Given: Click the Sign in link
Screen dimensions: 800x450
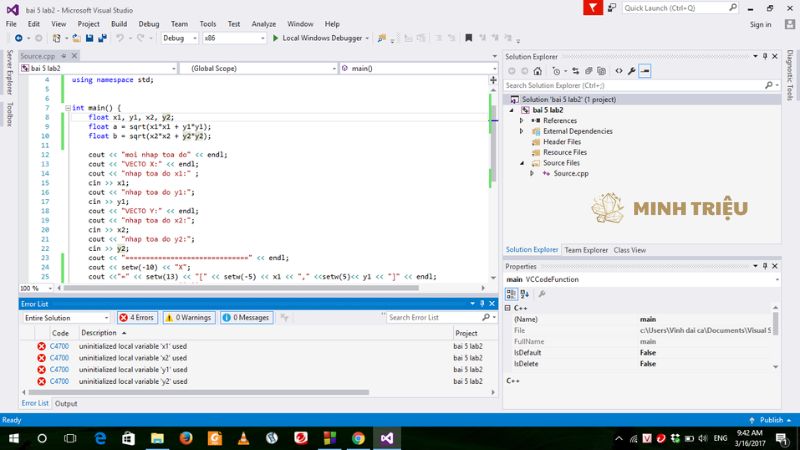Looking at the screenshot, I should pos(760,24).
